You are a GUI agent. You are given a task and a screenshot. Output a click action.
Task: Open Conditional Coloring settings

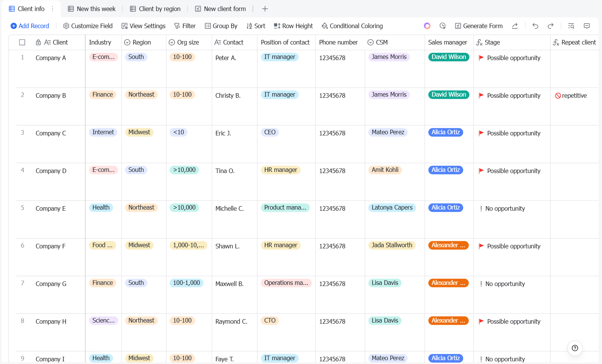(x=352, y=26)
